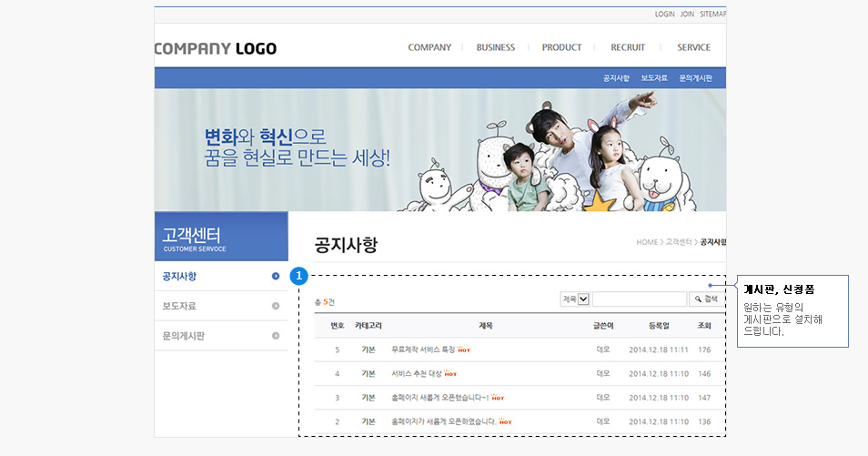Click the HOT badge on post 2
This screenshot has width=868, height=456.
(x=505, y=422)
